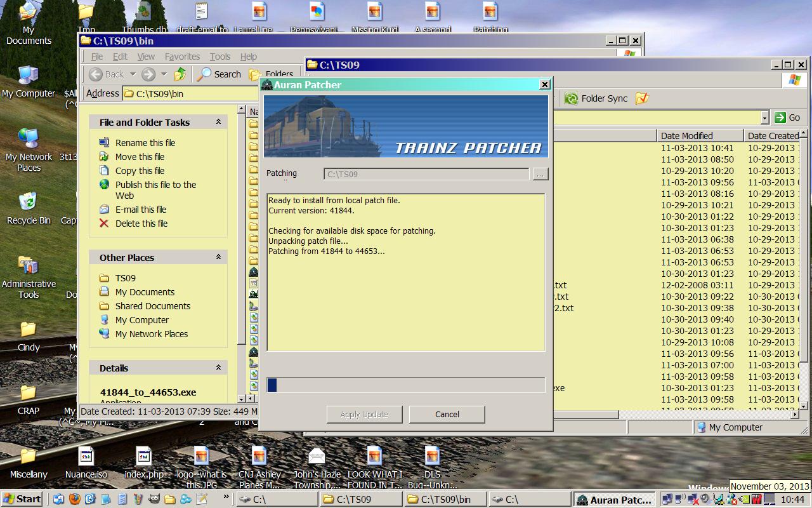Select the My Network Places desktop icon

[x=29, y=150]
